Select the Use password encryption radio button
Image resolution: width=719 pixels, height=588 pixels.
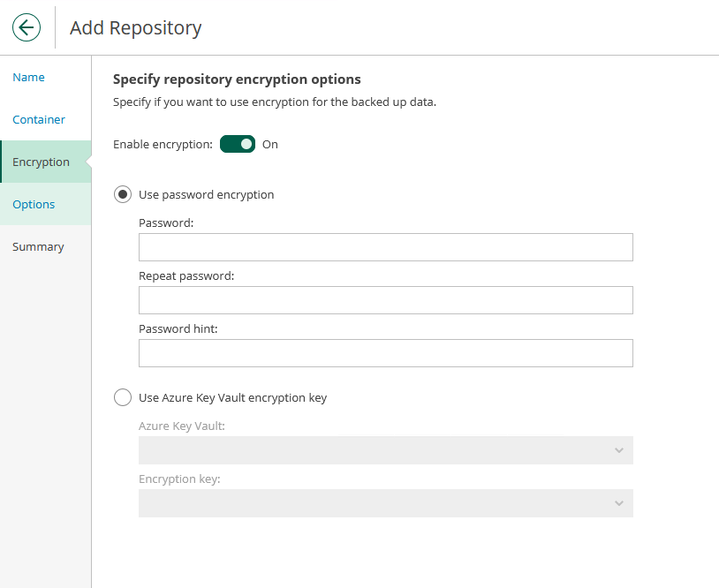[124, 194]
